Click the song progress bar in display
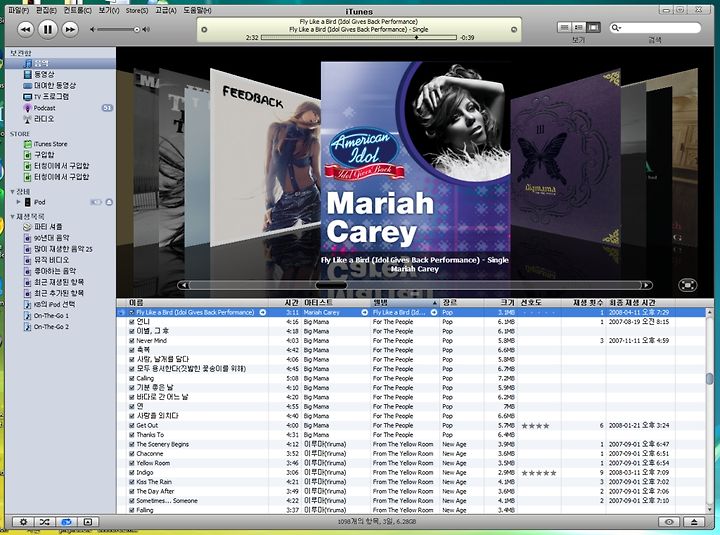Viewport: 720px width, 535px height. click(359, 38)
